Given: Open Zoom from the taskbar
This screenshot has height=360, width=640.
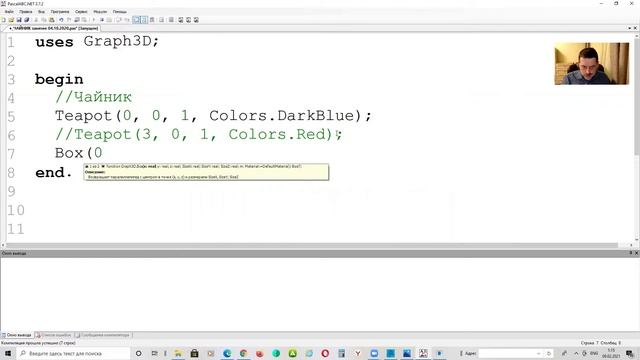Looking at the screenshot, I should (374, 353).
